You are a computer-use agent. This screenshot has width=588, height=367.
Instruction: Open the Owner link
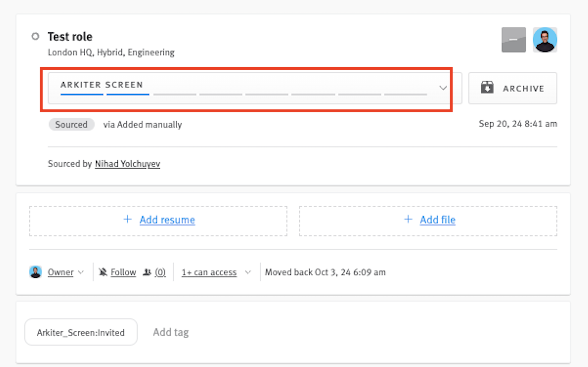click(61, 272)
